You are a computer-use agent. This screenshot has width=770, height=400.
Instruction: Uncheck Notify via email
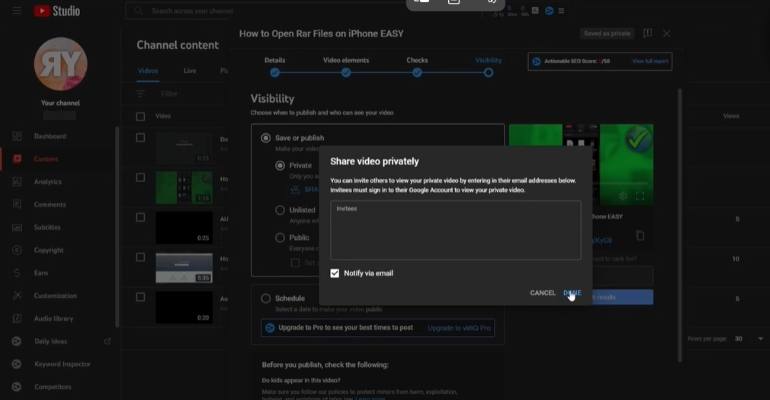(334, 273)
